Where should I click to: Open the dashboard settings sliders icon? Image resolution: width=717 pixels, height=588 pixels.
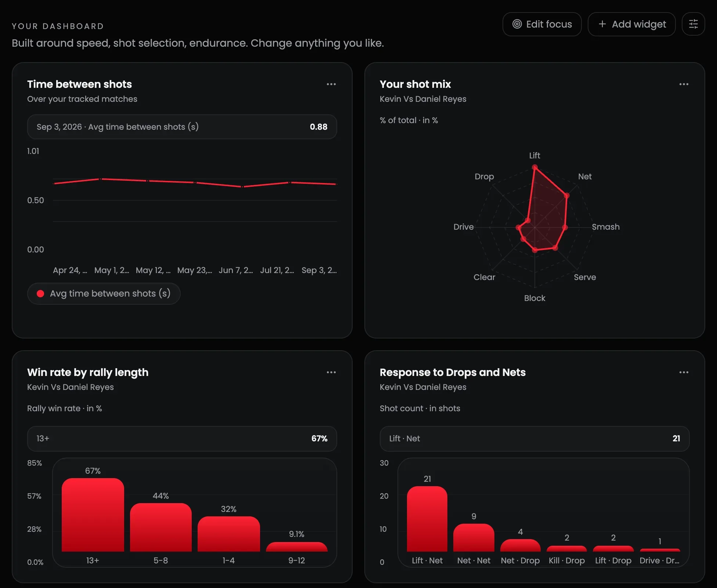[693, 24]
